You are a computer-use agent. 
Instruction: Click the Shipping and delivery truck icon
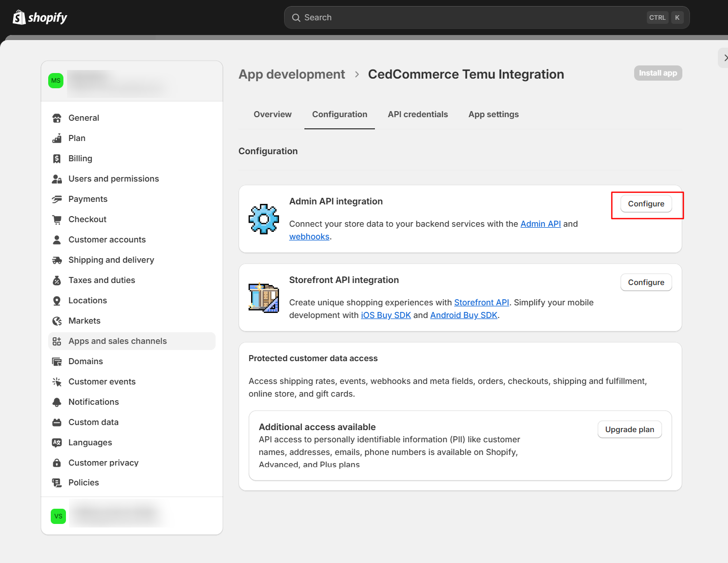(x=57, y=260)
